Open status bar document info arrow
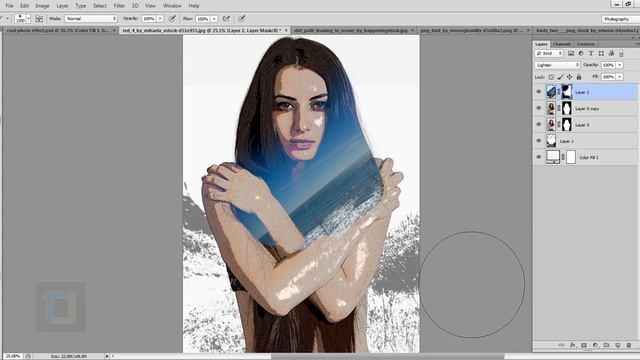The height and width of the screenshot is (360, 640). point(107,356)
